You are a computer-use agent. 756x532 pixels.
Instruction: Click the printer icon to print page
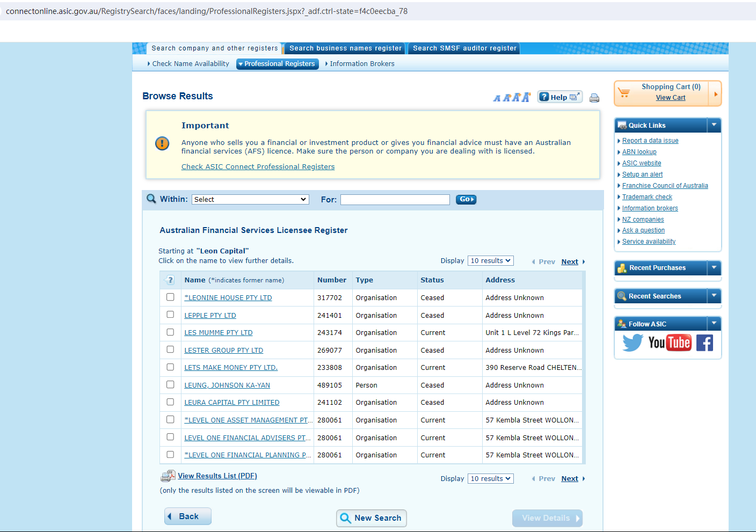[x=594, y=98]
